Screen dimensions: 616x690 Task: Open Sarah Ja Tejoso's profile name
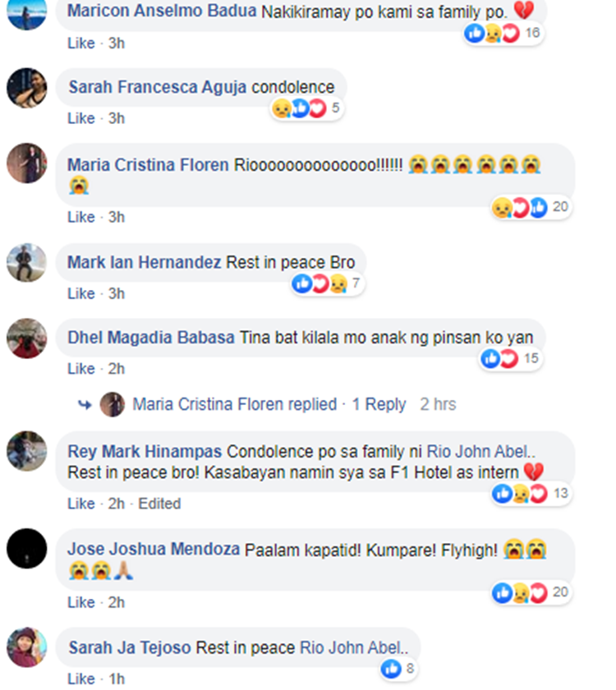[130, 648]
